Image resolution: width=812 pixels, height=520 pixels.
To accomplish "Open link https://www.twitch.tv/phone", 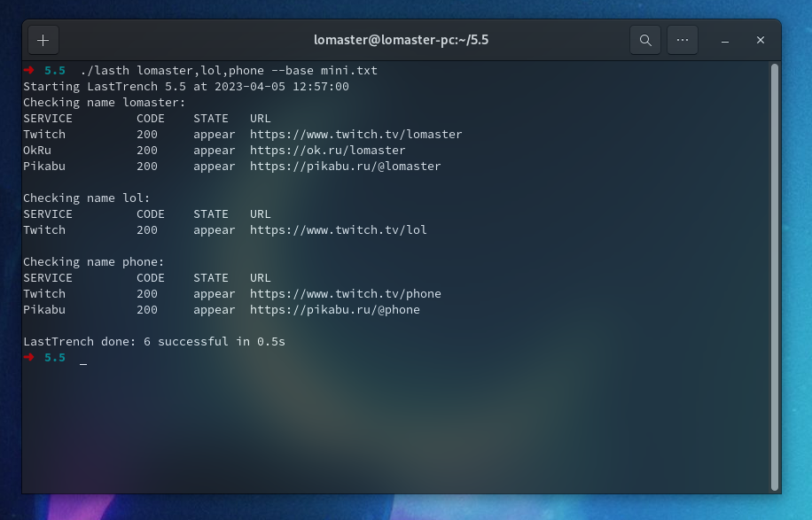I will coord(346,294).
